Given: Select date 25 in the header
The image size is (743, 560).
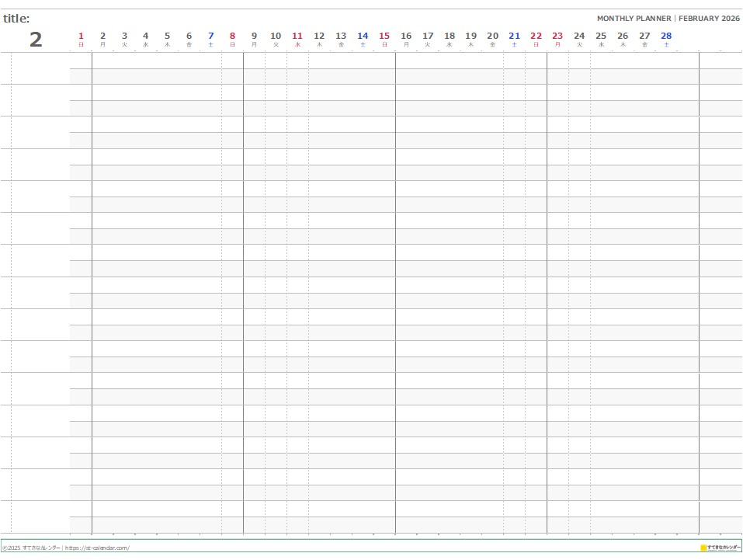Looking at the screenshot, I should pos(601,36).
